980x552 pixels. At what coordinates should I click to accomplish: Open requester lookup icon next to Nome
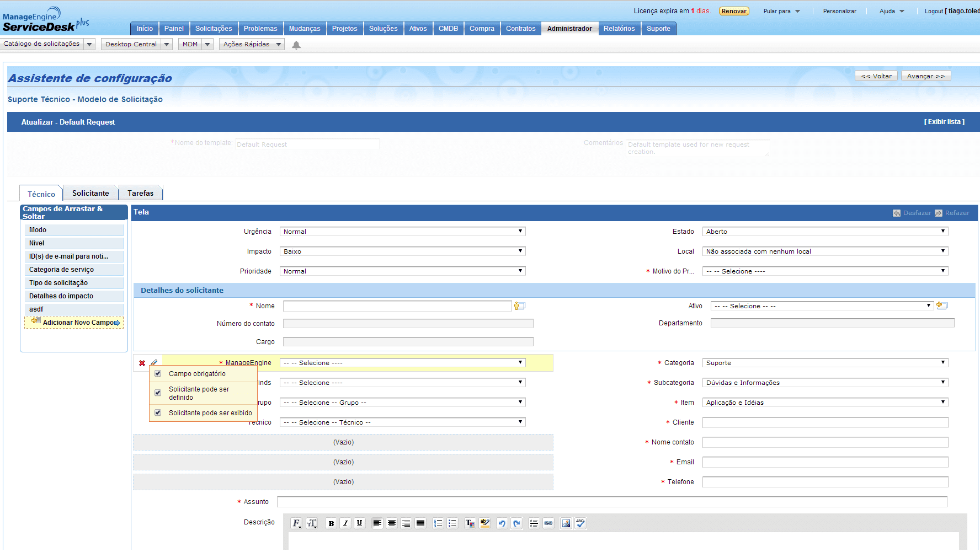[x=520, y=306]
